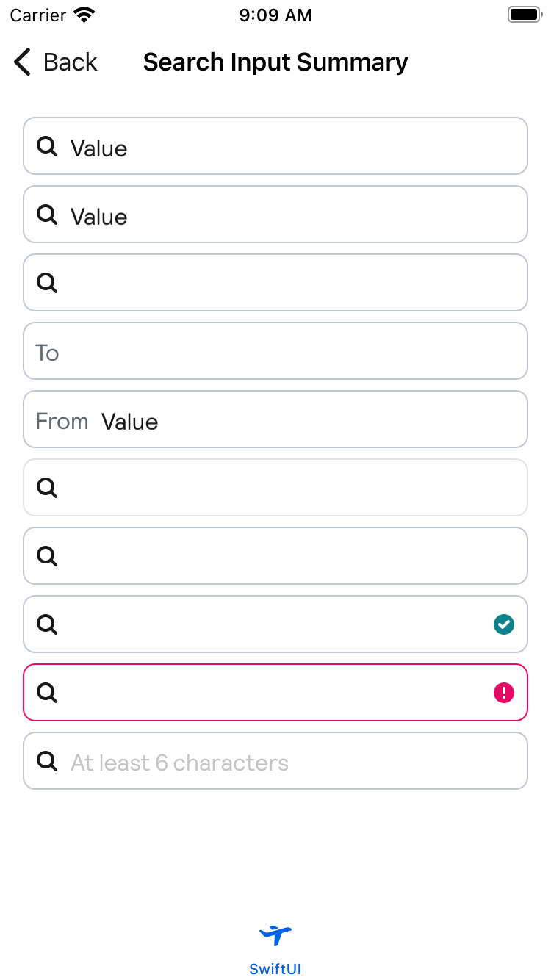The width and height of the screenshot is (551, 980).
Task: Tap the search icon in the second Value field
Action: [x=47, y=215]
